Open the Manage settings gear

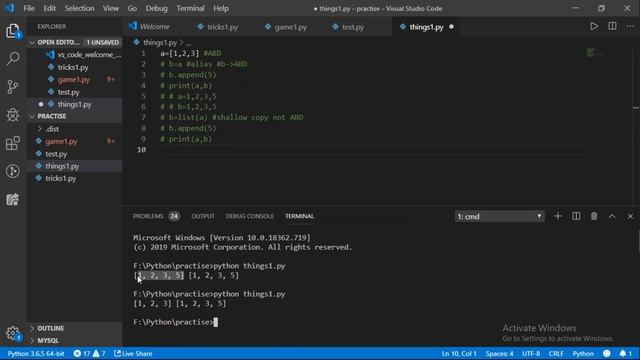tap(13, 333)
